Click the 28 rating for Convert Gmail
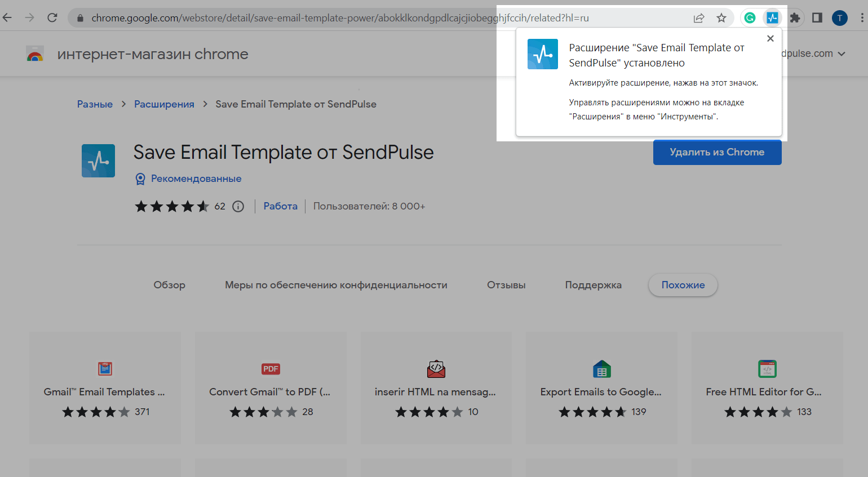Image resolution: width=868 pixels, height=477 pixels. 307,412
